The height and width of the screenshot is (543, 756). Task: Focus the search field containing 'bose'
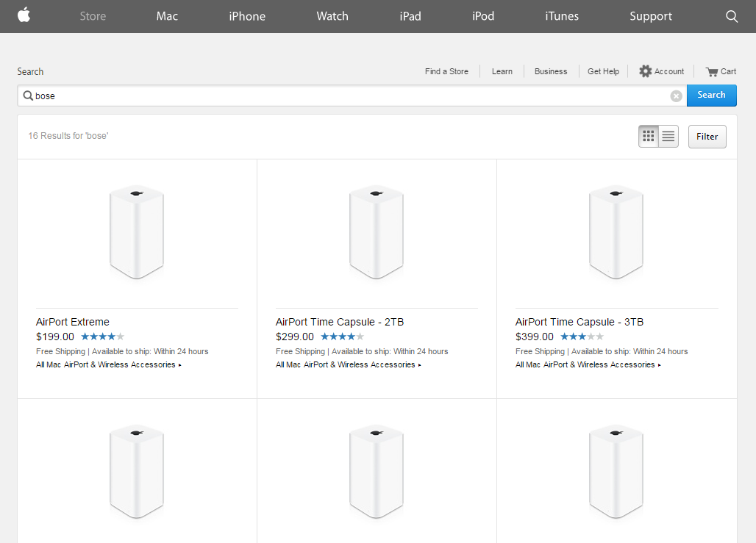coord(352,96)
